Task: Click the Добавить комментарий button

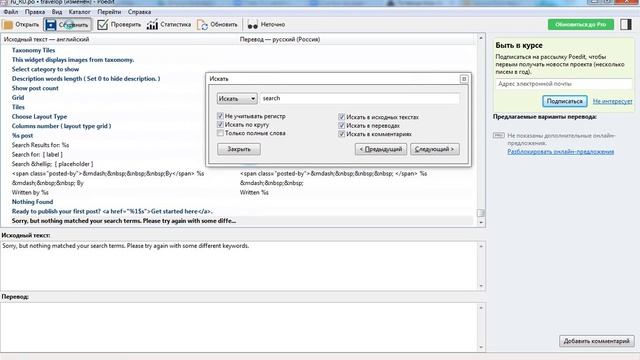Action: (596, 341)
